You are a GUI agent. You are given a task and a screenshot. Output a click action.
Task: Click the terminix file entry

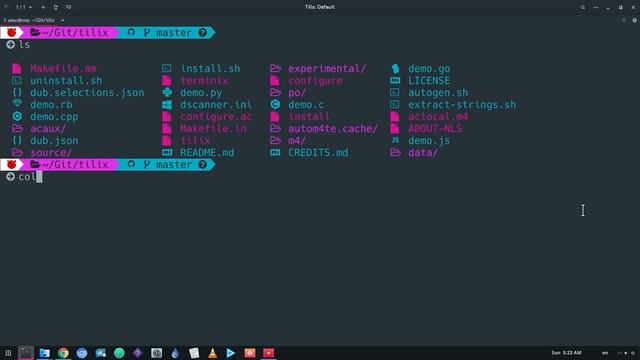(204, 80)
